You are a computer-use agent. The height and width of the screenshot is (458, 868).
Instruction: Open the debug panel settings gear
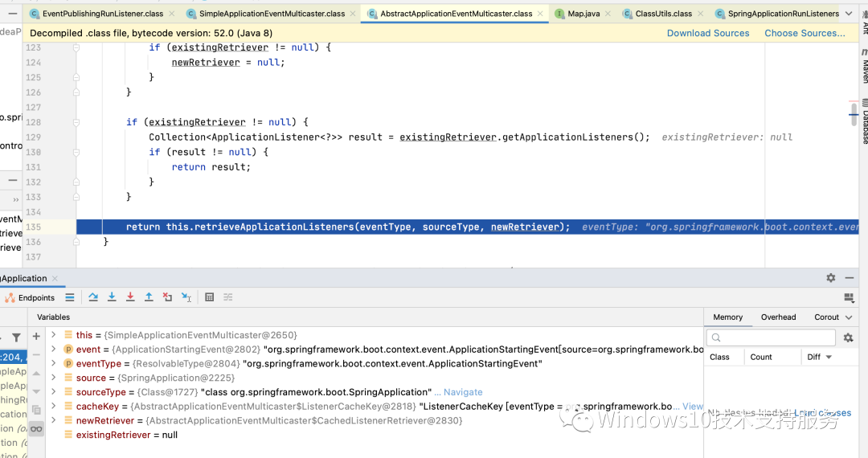pos(831,278)
